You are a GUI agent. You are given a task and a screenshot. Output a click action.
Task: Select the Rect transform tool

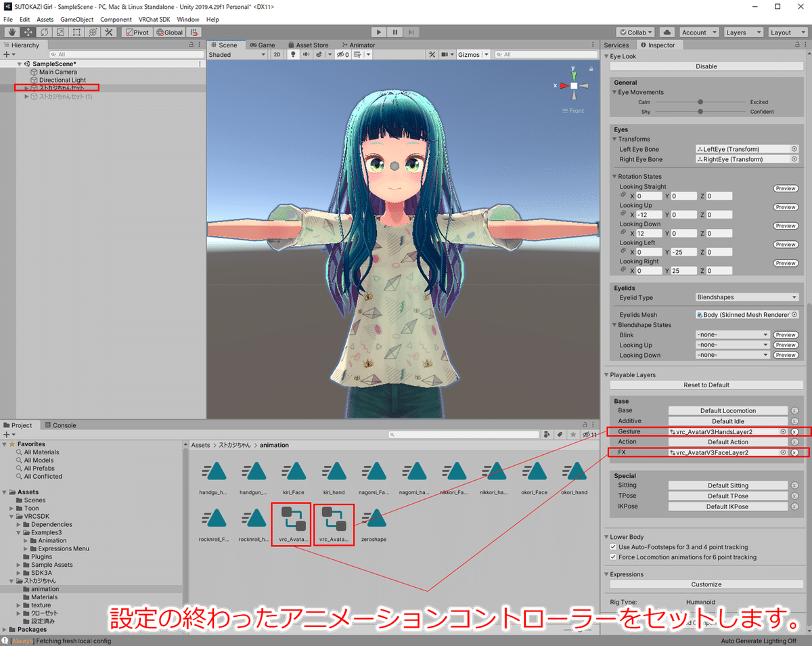[76, 32]
